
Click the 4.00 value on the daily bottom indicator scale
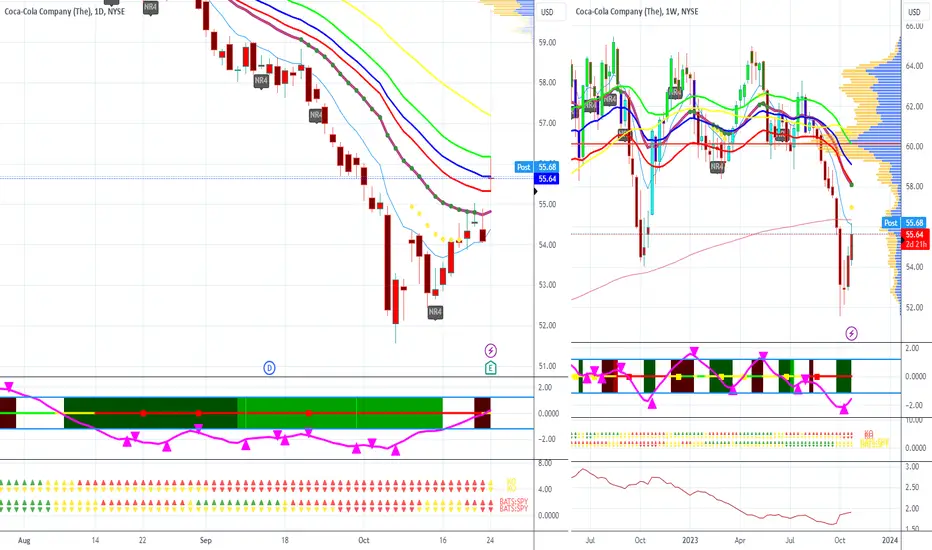[x=544, y=489]
